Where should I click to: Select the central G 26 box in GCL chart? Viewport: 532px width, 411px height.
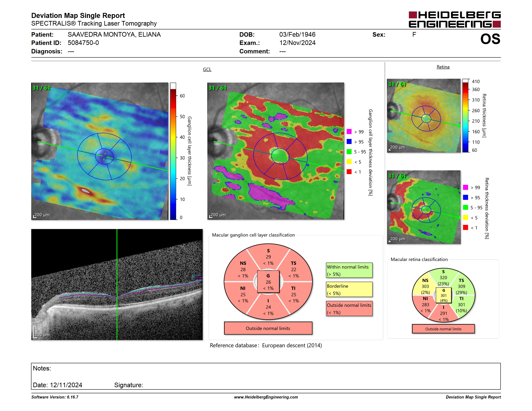[x=268, y=282]
